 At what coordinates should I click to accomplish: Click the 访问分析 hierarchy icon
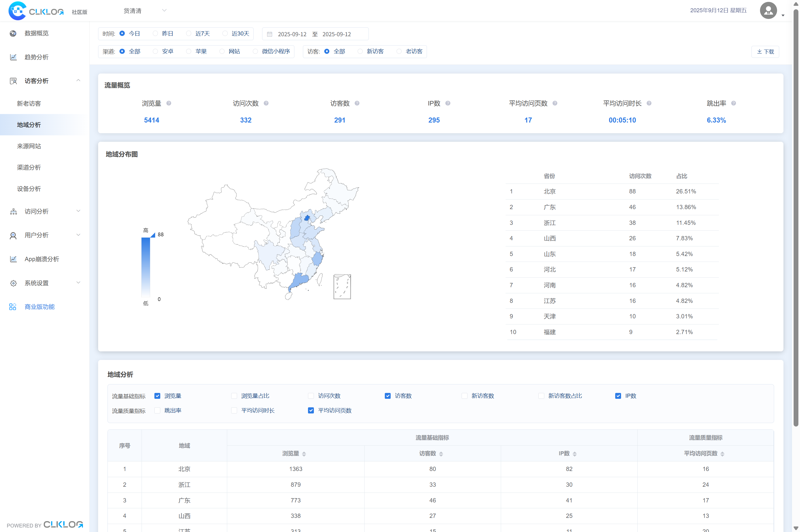click(13, 211)
